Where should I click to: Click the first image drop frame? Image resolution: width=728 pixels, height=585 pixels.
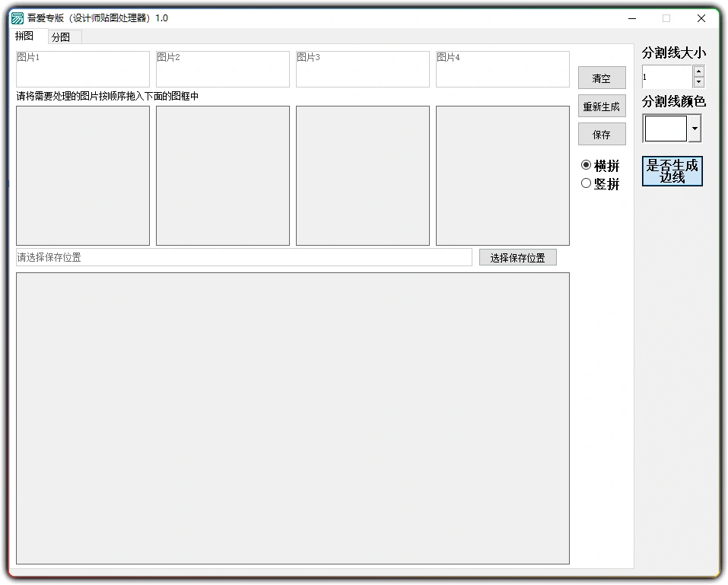82,175
